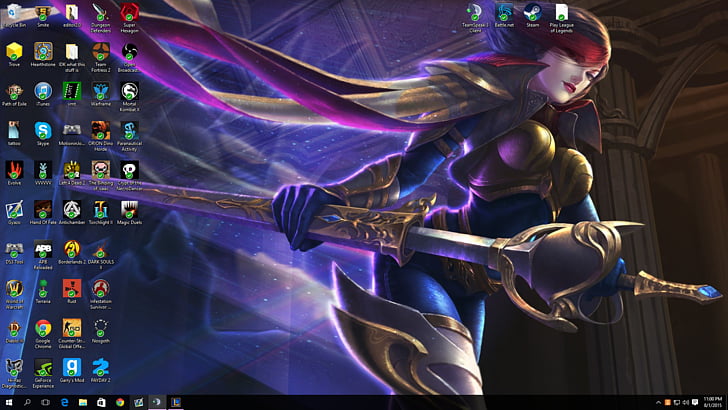This screenshot has width=728, height=410.
Task: Open Google Chrome desktop shortcut
Action: (x=43, y=334)
